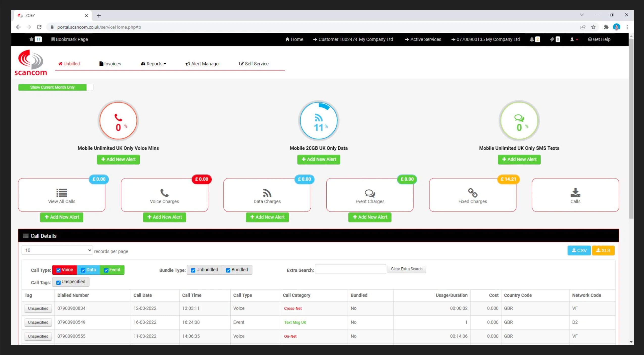Uncheck Unspecified under Call Tags
Screen dimensions: 644x355
point(58,282)
